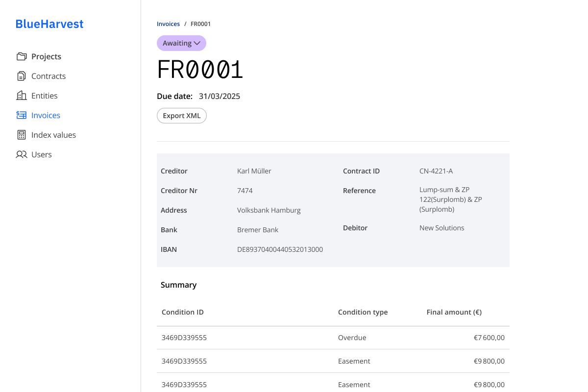588x392 pixels.
Task: Click the Users people icon
Action: pos(22,154)
